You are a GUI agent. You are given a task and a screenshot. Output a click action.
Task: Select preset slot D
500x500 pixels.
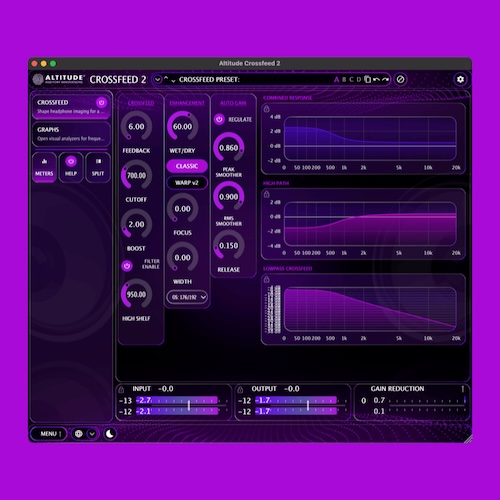tap(359, 80)
